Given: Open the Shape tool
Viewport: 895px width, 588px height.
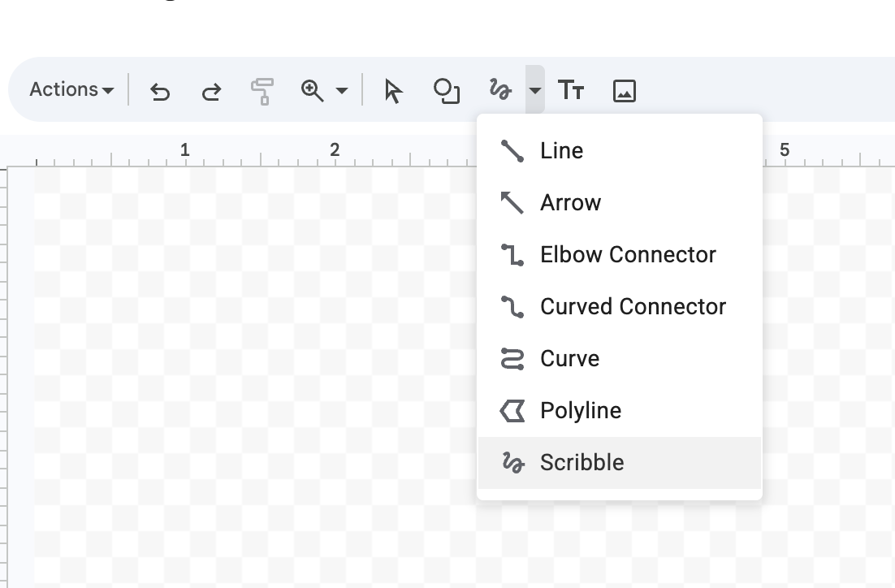Looking at the screenshot, I should [445, 91].
